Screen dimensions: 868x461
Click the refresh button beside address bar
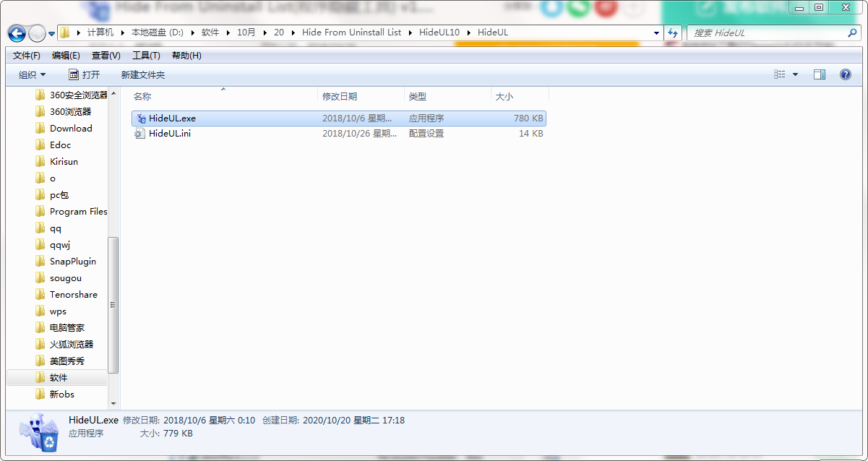pyautogui.click(x=674, y=33)
